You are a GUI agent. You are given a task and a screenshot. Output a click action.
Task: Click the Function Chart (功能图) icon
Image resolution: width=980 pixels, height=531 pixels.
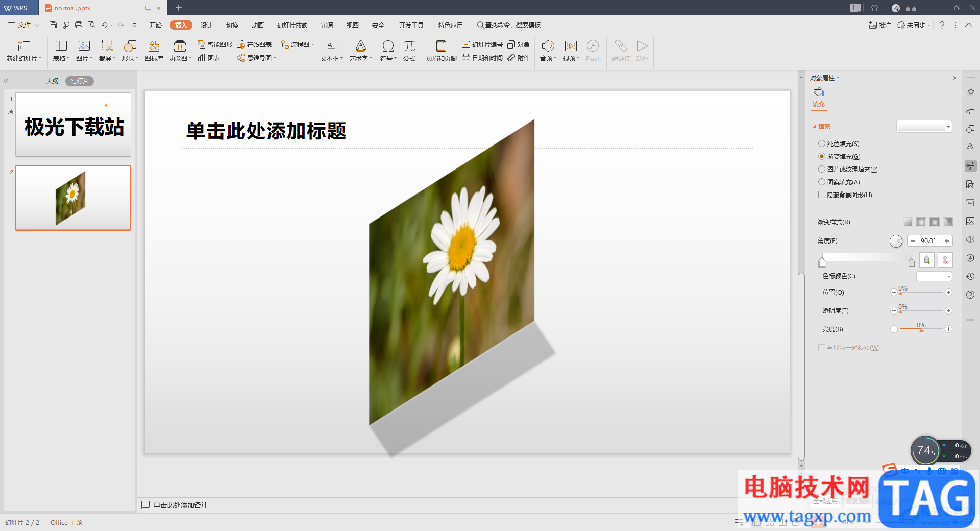pos(180,46)
